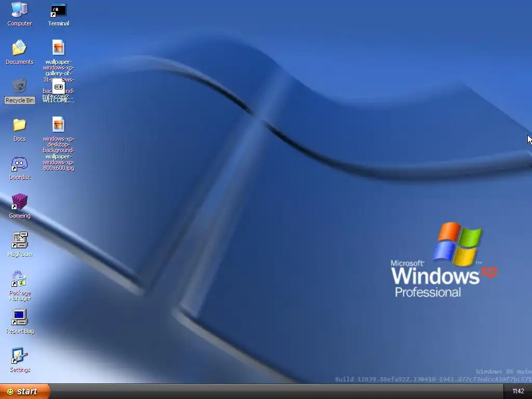Click the Report Bug icon

19,321
